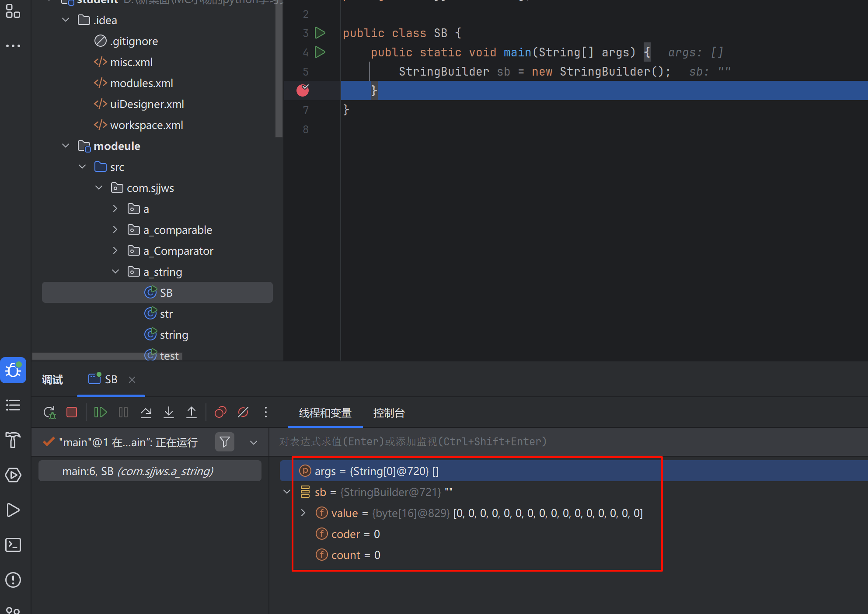Expand the value byte array field
This screenshot has height=614, width=868.
tap(303, 513)
